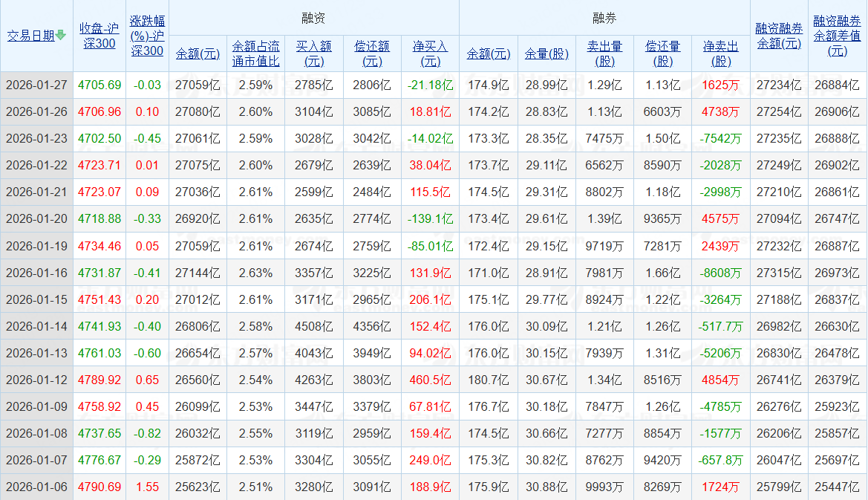Click closing value 4706.96
The image size is (868, 500).
click(99, 112)
